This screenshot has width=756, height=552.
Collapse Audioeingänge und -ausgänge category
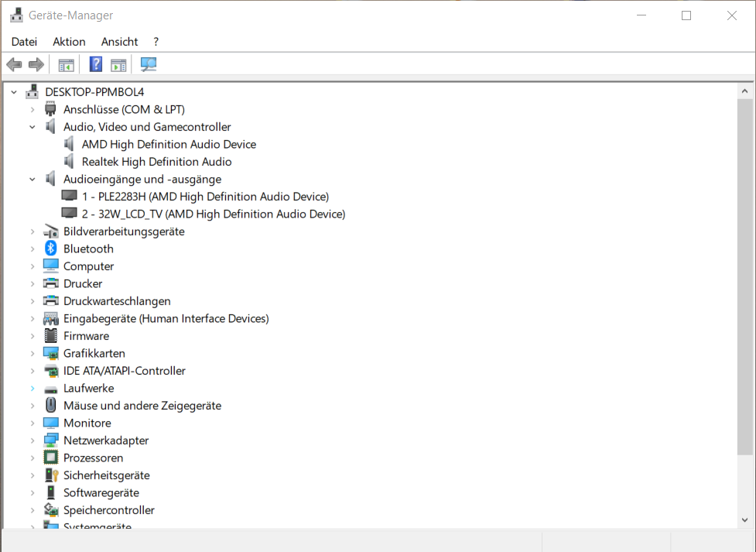point(32,179)
